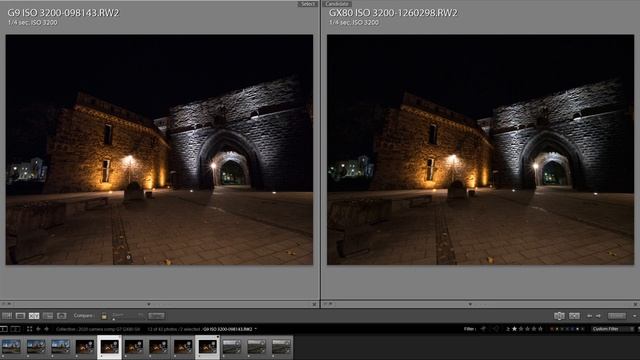Close Candidate pane with X icon
The width and height of the screenshot is (640, 360).
tap(636, 304)
